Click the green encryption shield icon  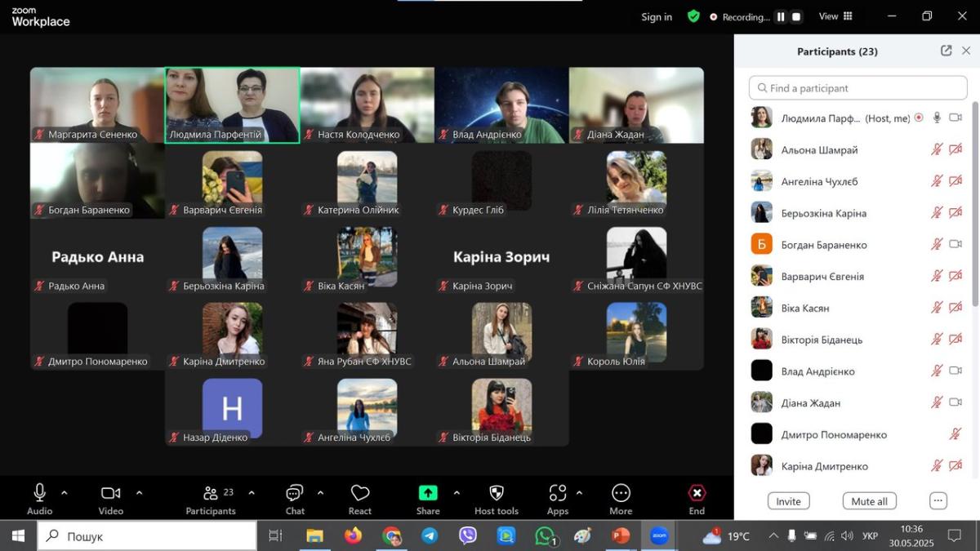click(x=693, y=16)
